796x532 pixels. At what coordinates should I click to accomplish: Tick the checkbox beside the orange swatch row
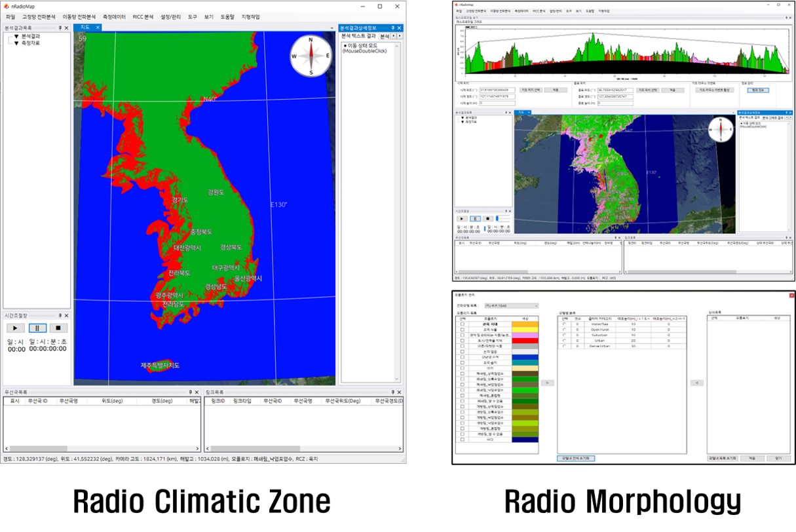click(x=463, y=324)
